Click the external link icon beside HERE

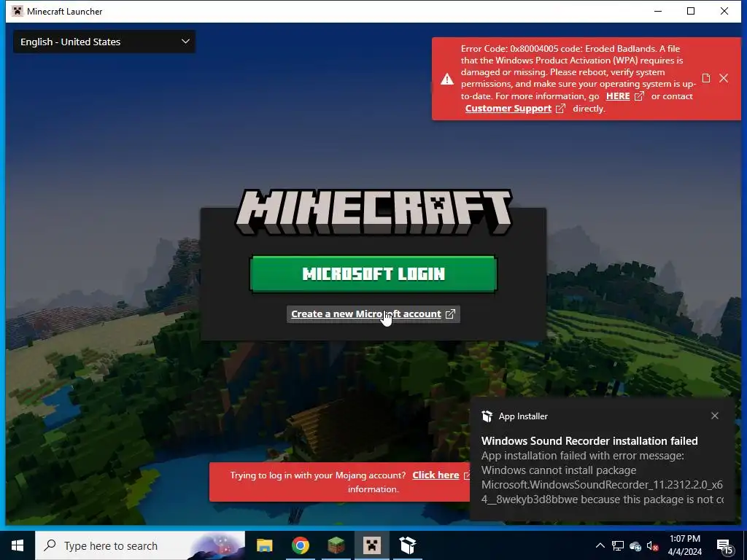tap(639, 96)
